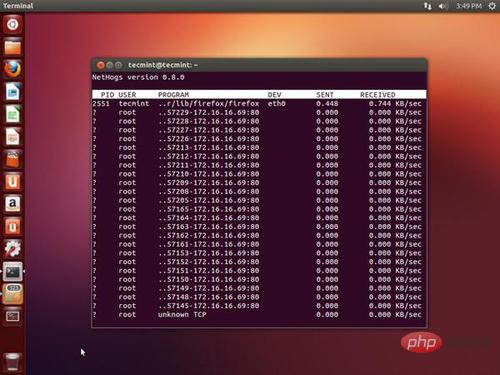Open the Files manager from the dock
The width and height of the screenshot is (500, 375).
click(x=13, y=47)
